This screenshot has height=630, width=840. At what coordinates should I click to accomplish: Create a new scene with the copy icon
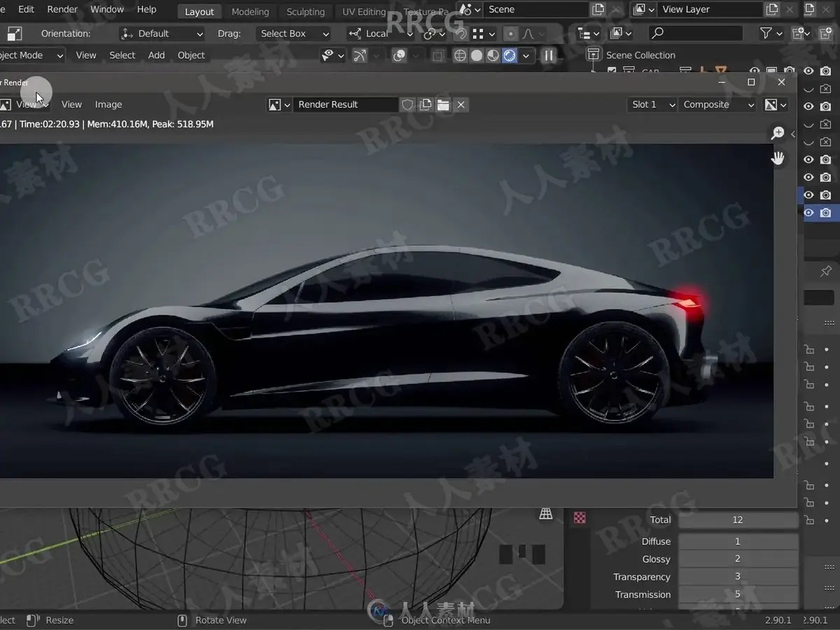pos(598,10)
